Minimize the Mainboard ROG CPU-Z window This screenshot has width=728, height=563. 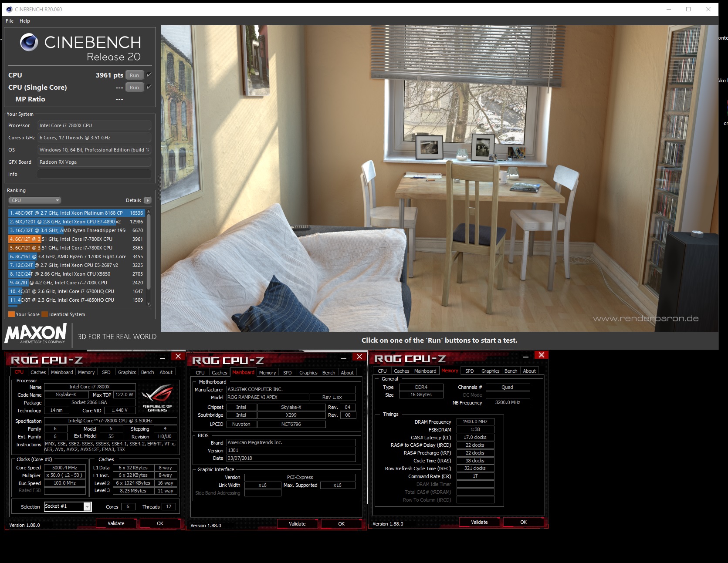tap(343, 358)
